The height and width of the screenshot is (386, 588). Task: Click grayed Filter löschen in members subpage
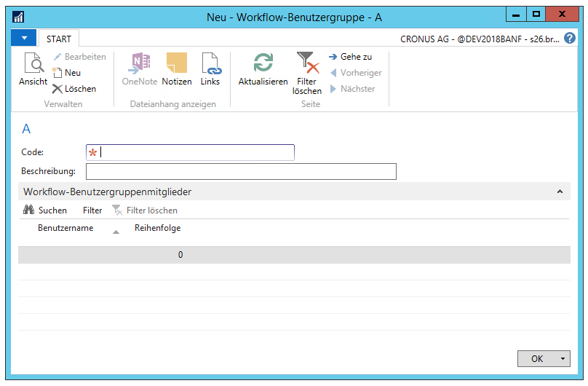(145, 210)
